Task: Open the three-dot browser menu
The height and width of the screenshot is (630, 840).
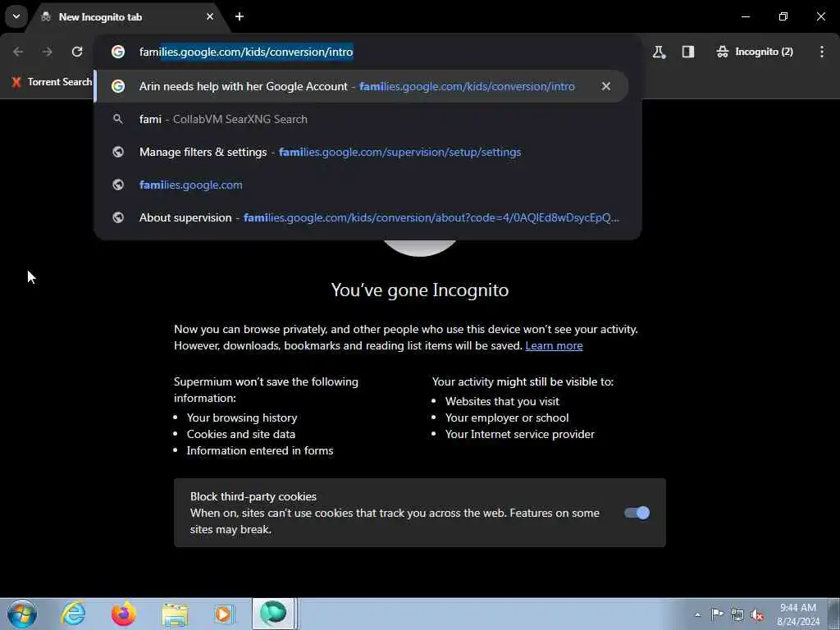Action: pyautogui.click(x=822, y=52)
